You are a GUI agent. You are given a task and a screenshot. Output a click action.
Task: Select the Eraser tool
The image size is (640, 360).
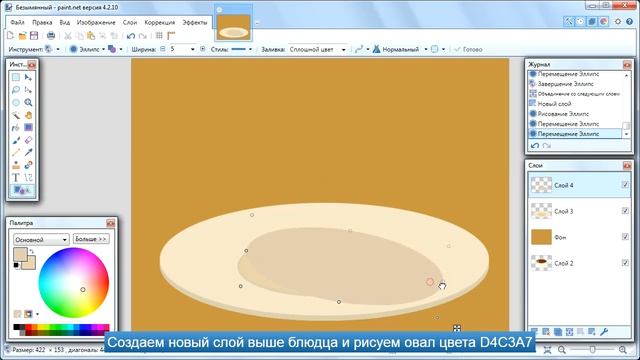pyautogui.click(x=28, y=140)
